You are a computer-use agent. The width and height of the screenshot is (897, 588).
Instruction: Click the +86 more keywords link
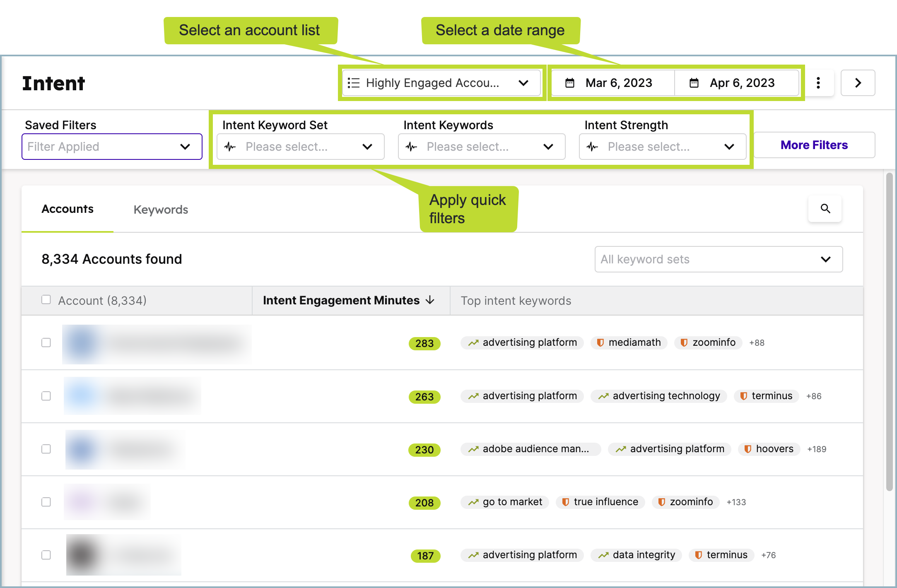[x=814, y=396]
